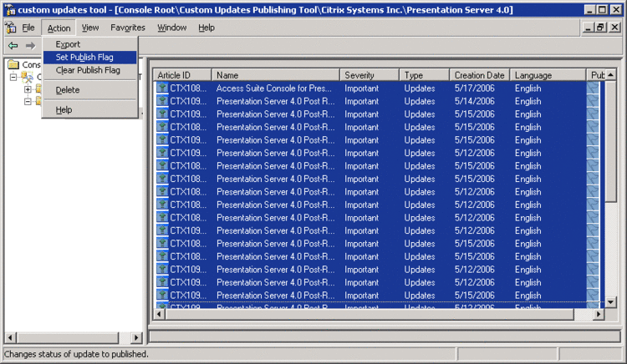This screenshot has width=627, height=364.
Task: Click 'Updates' in the 5/14/2006 row
Action: pos(420,101)
